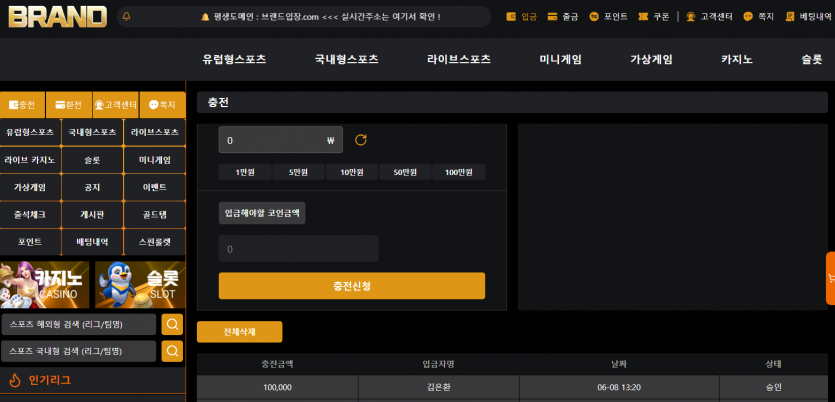The image size is (835, 402).
Task: Open 출금 withdrawal in top bar
Action: 562,17
